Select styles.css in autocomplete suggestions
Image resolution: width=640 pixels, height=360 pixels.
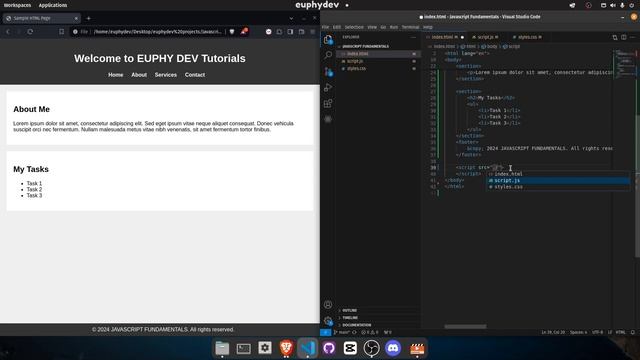(558, 187)
